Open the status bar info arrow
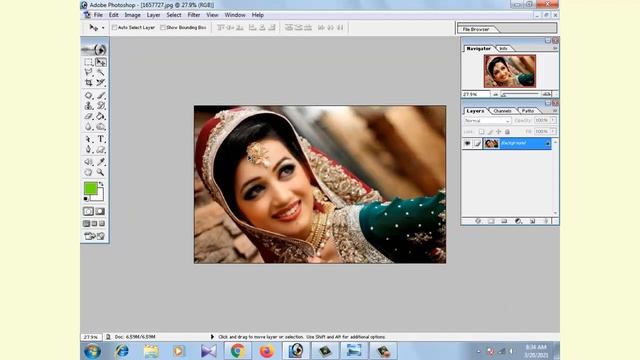Screen dimensions: 640x360 212,337
